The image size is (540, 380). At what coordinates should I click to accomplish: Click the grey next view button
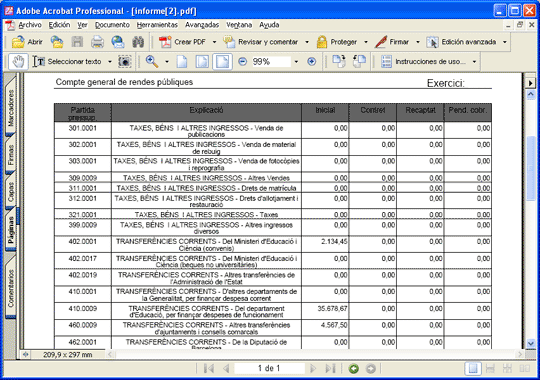pyautogui.click(x=371, y=369)
